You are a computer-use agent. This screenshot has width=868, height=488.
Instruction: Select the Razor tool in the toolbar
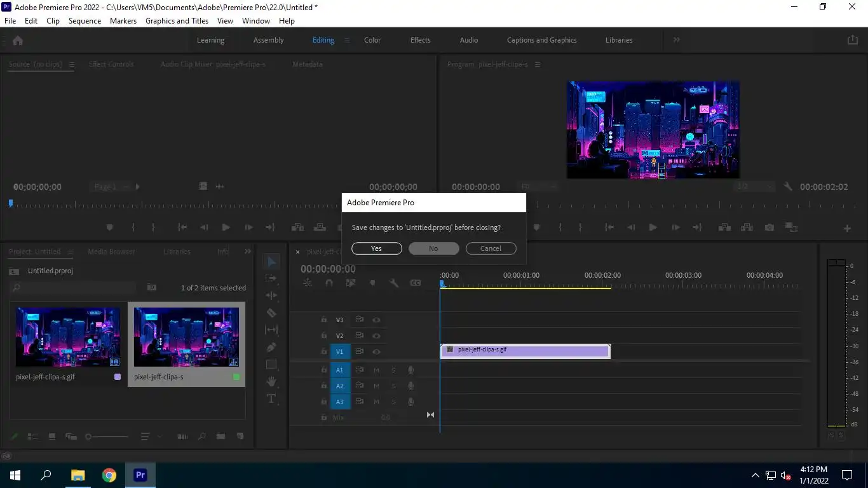pyautogui.click(x=271, y=313)
